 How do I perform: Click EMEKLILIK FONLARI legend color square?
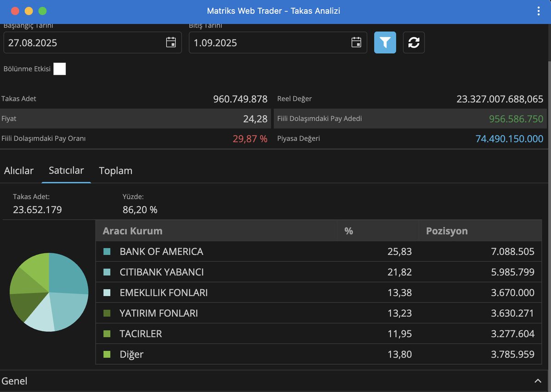pos(107,292)
